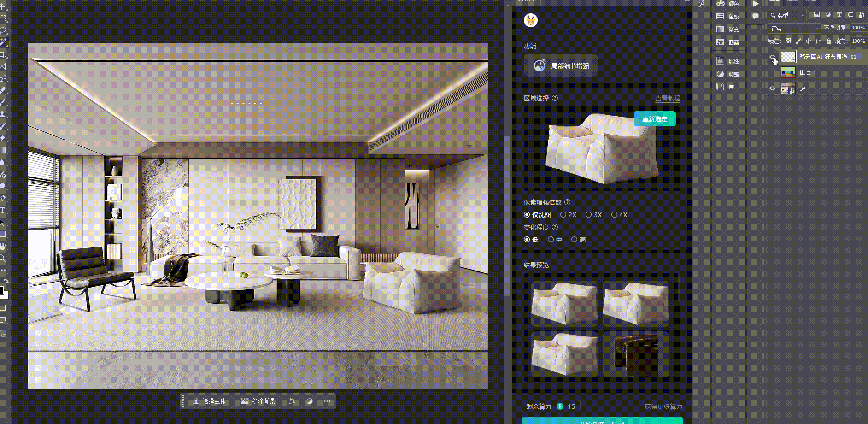Open more options in the contextual task bar
This screenshot has width=868, height=424.
[x=327, y=401]
